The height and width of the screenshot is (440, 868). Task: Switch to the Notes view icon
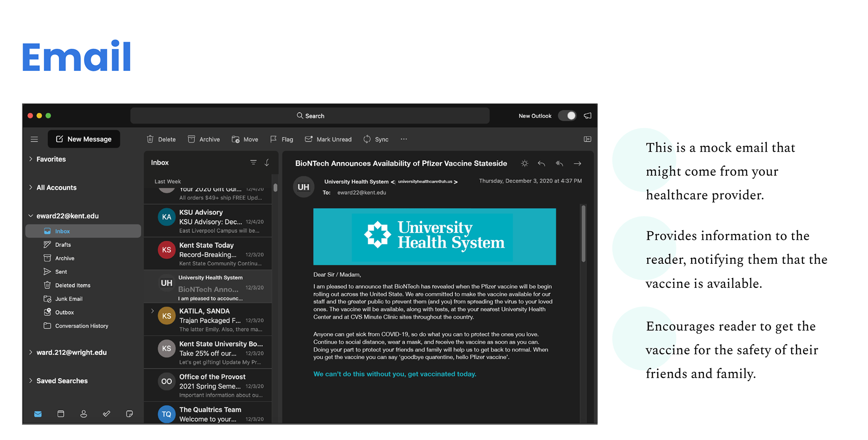(x=129, y=414)
